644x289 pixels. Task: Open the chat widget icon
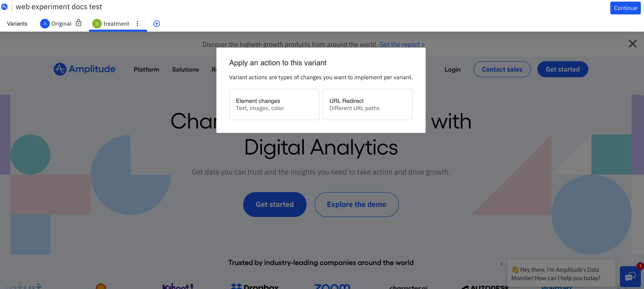point(630,277)
